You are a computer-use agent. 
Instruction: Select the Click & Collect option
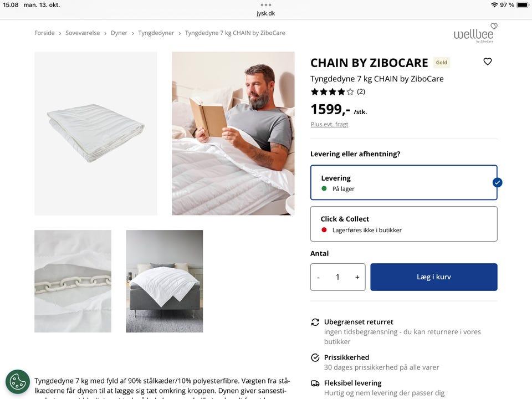(404, 224)
